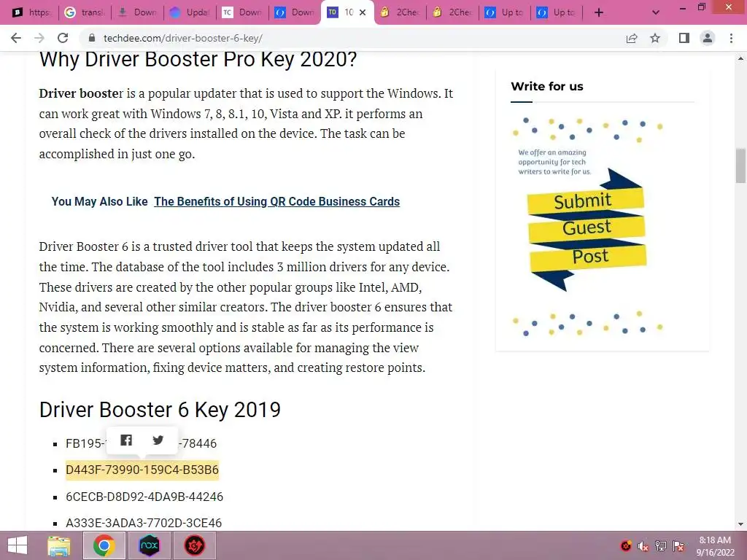Open the Windows Start menu
747x560 pixels.
tap(18, 545)
